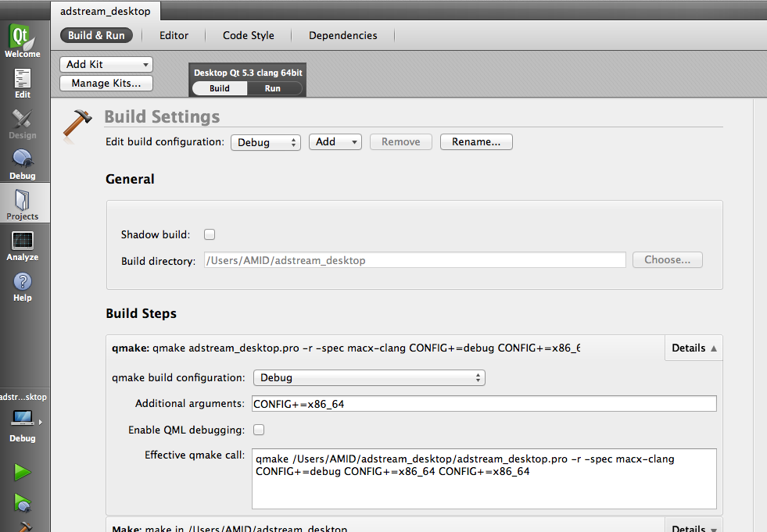The image size is (767, 532).
Task: Switch to Debug mode in sidebar
Action: coord(23,164)
